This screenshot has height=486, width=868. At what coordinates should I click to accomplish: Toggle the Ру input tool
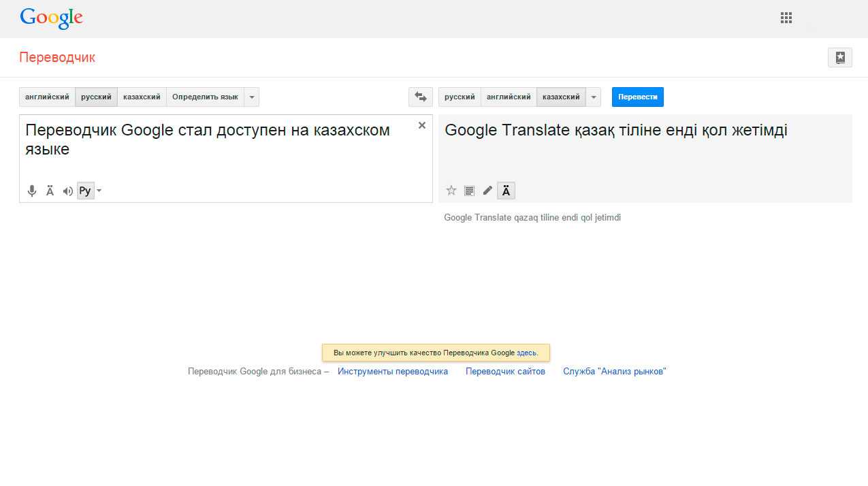[85, 191]
